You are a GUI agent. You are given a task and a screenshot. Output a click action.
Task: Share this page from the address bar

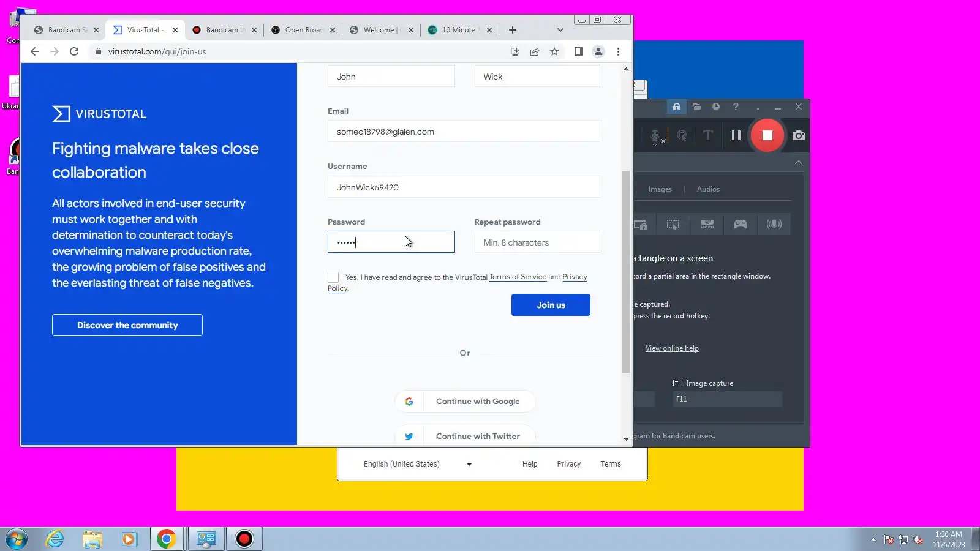click(x=535, y=51)
